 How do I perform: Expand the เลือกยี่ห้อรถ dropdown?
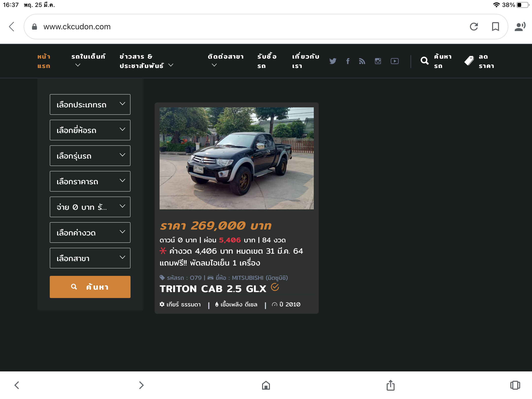coord(90,130)
